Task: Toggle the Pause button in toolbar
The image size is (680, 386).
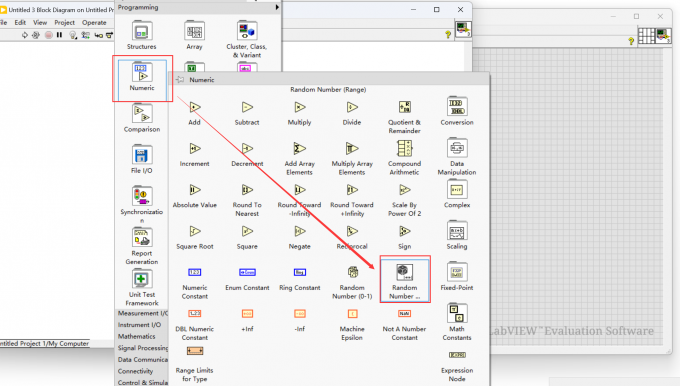Action: click(59, 35)
